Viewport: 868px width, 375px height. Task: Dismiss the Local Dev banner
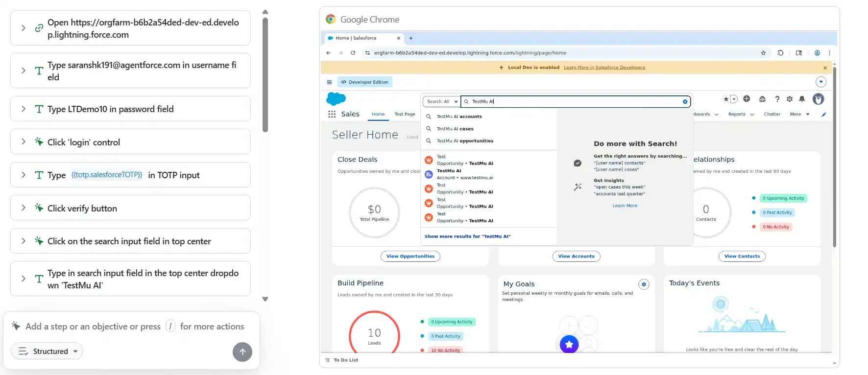pyautogui.click(x=825, y=68)
